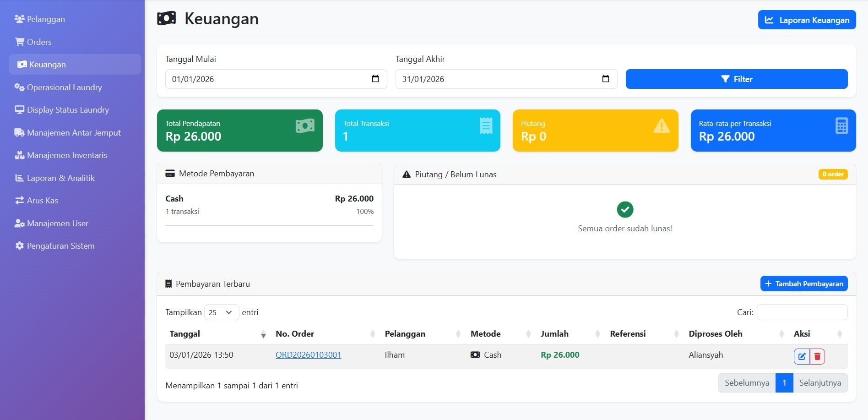Go to Operasional Laundry menu
This screenshot has height=420, width=868.
click(64, 87)
